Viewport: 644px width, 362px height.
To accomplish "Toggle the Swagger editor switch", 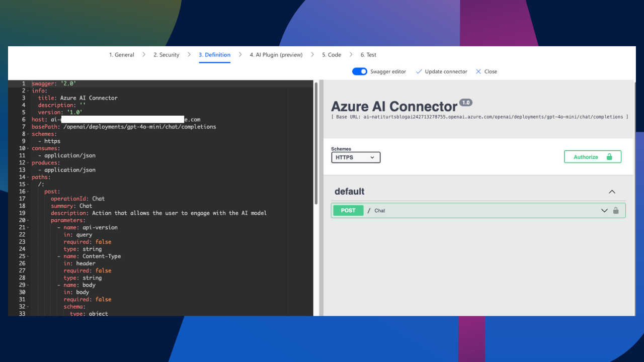I will pyautogui.click(x=360, y=71).
